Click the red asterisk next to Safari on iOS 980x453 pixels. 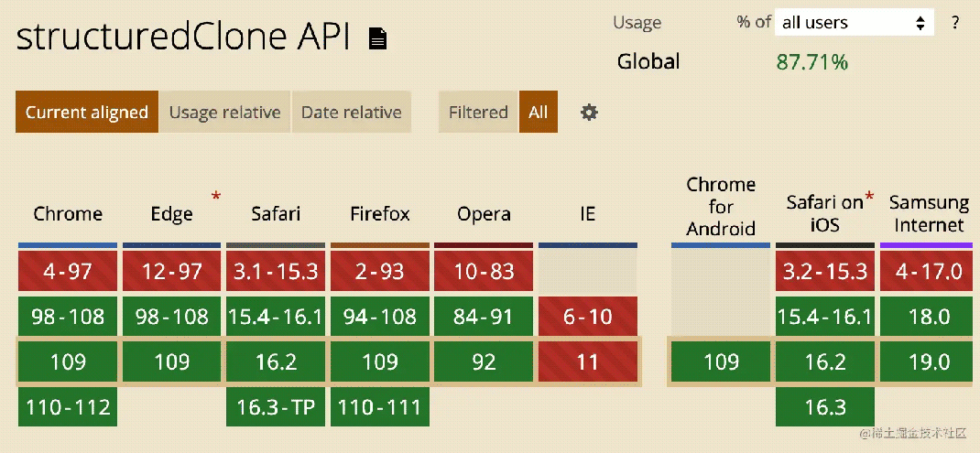point(869,198)
